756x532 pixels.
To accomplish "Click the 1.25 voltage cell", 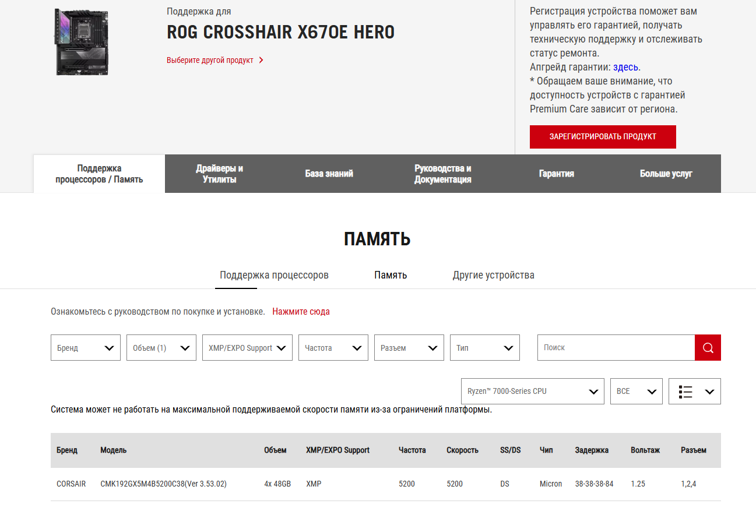I will 638,484.
